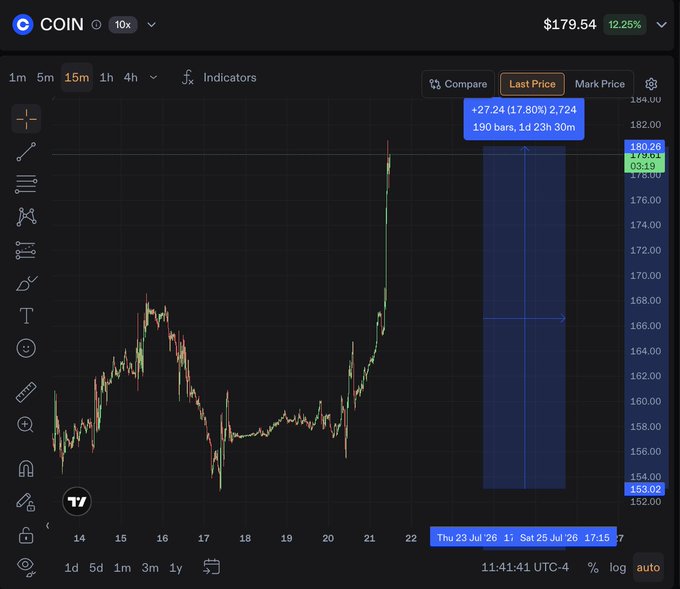680x589 pixels.
Task: Toggle percent scale mode
Action: pyautogui.click(x=593, y=568)
